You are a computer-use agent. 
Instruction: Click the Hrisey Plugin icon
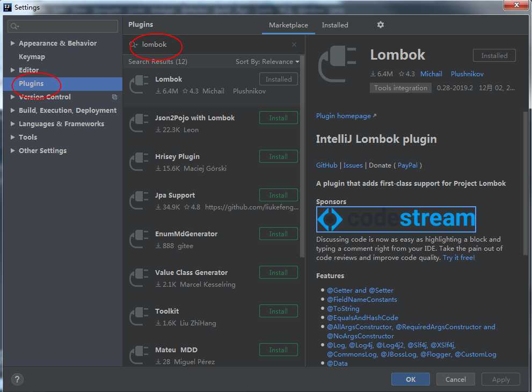pos(139,162)
